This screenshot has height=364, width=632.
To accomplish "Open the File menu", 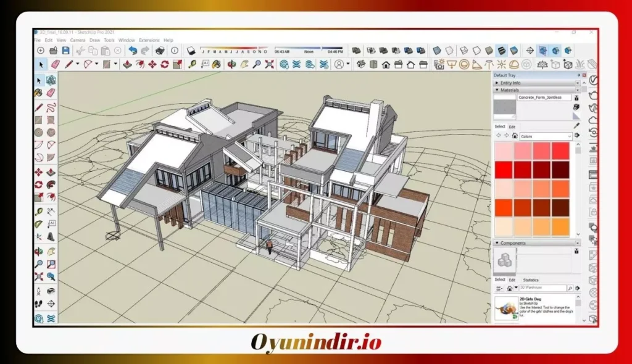I will coord(38,40).
